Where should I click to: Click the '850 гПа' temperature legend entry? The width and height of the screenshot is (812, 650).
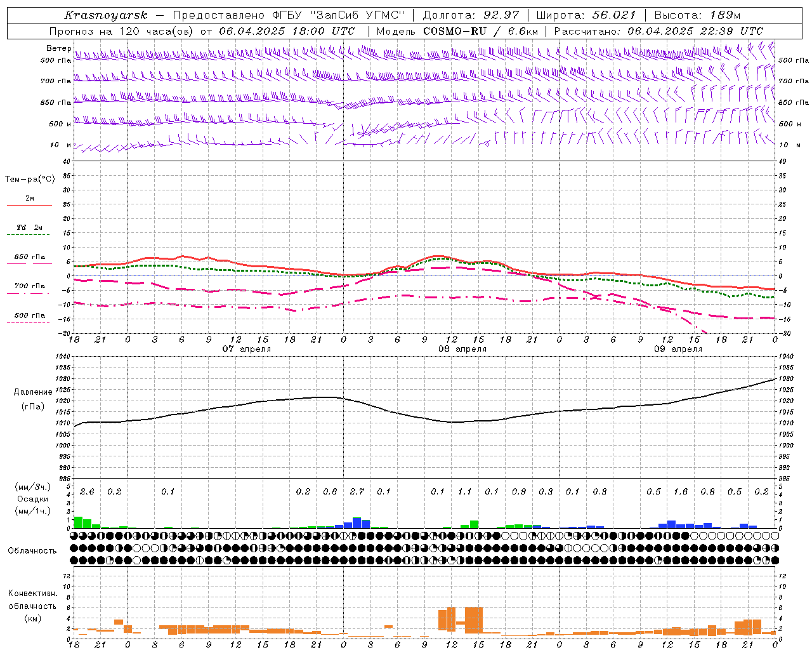[x=29, y=257]
